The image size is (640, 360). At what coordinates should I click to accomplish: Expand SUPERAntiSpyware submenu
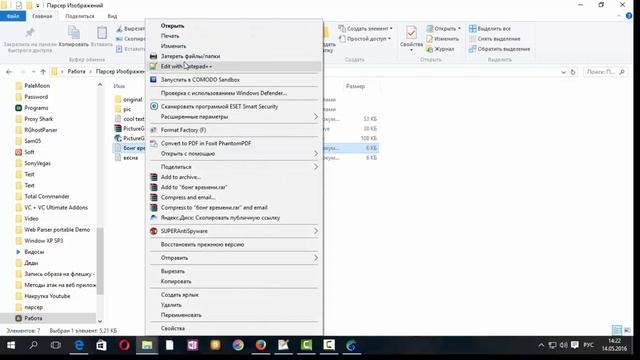pyautogui.click(x=234, y=231)
